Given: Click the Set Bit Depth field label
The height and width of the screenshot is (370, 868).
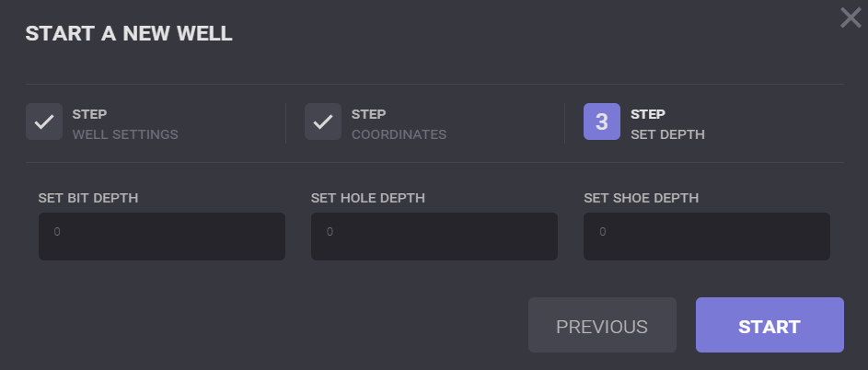Looking at the screenshot, I should click(88, 198).
